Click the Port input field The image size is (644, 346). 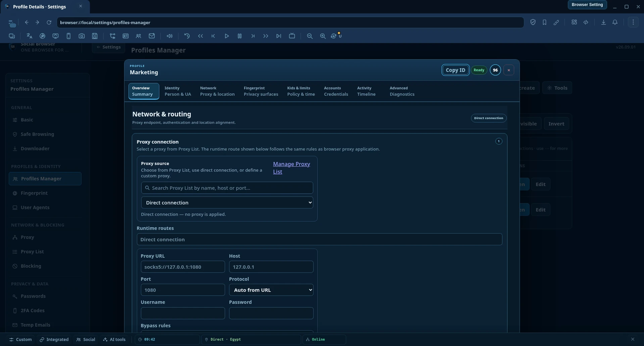click(x=183, y=290)
